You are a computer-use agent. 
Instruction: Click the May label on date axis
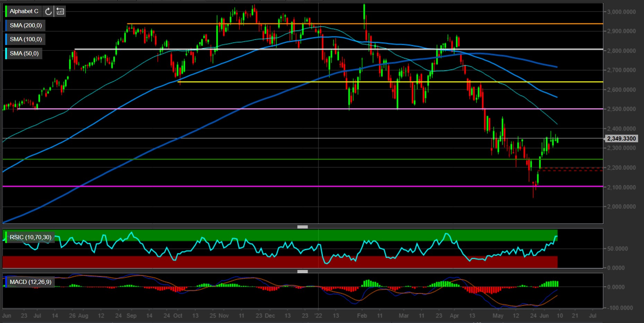click(x=498, y=316)
